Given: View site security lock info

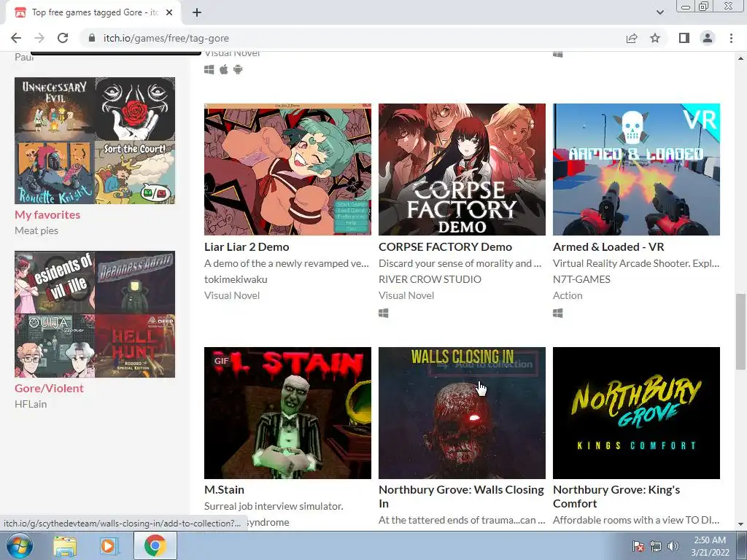Looking at the screenshot, I should pos(92,38).
